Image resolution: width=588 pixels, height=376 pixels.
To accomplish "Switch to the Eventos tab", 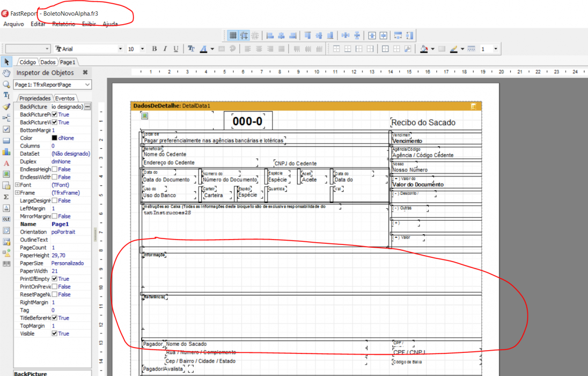I will tap(65, 98).
